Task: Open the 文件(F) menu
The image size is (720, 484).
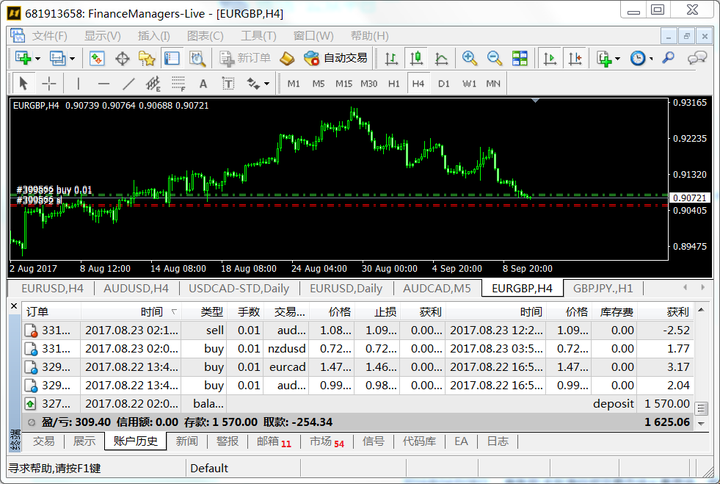Action: [x=50, y=36]
